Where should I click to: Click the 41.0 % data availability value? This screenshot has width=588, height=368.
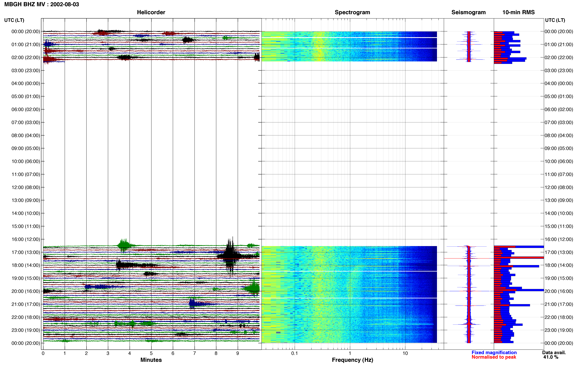(x=551, y=357)
